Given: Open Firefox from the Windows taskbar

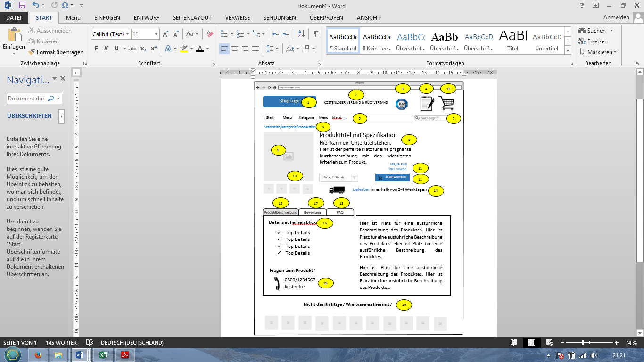Looking at the screenshot, I should tap(38, 354).
